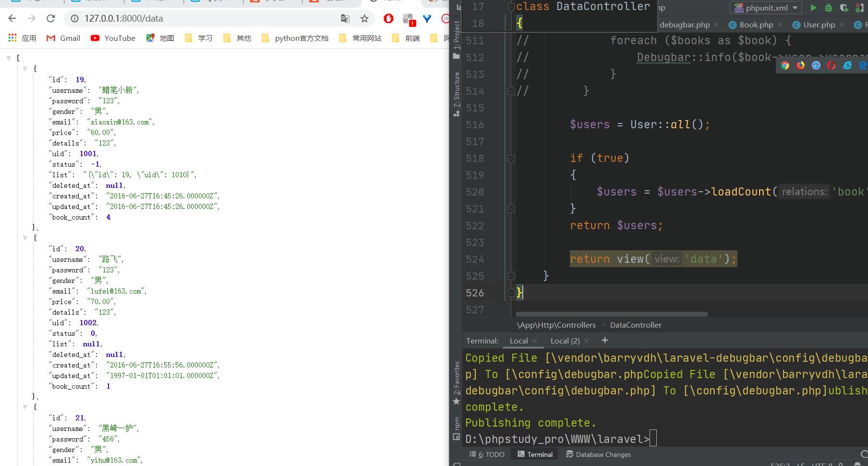Open in Firefox from editor browser popup

(x=800, y=65)
